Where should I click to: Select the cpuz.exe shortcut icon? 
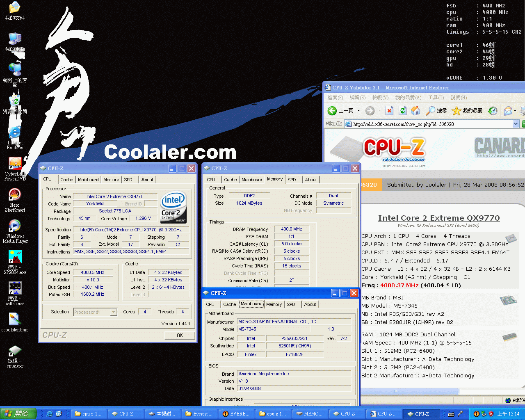(x=15, y=356)
